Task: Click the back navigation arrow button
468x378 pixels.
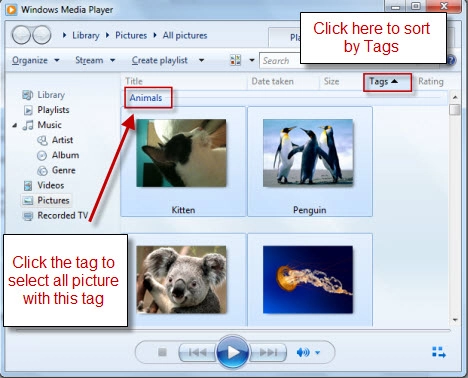Action: [x=21, y=35]
